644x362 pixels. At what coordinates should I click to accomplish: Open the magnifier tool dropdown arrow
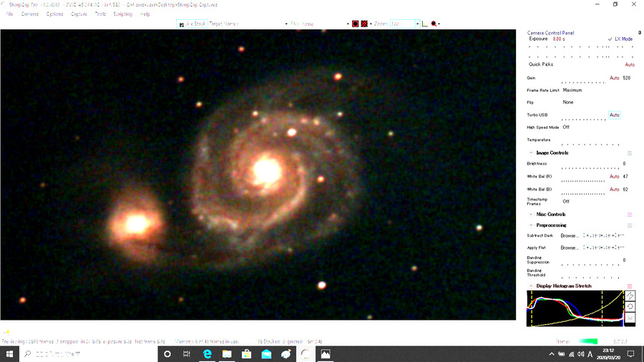(439, 24)
